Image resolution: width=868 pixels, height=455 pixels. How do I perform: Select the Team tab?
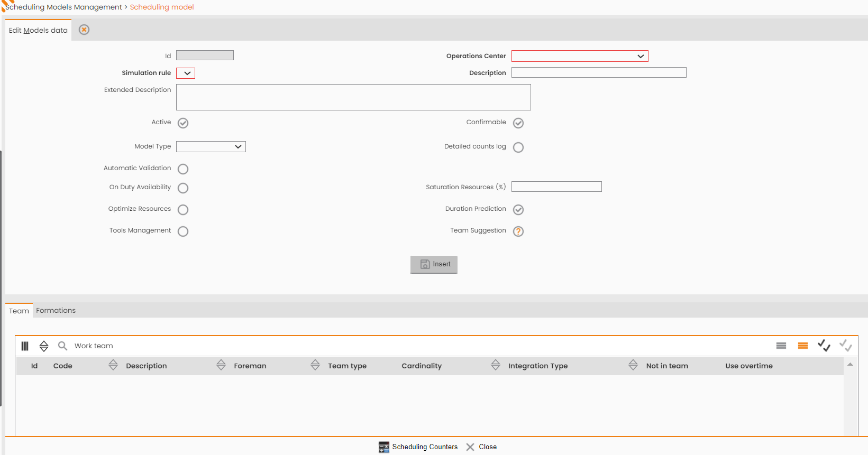[19, 311]
